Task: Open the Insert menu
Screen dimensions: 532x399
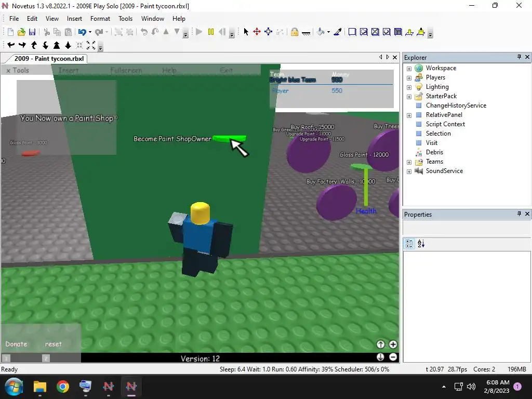Action: (x=74, y=19)
